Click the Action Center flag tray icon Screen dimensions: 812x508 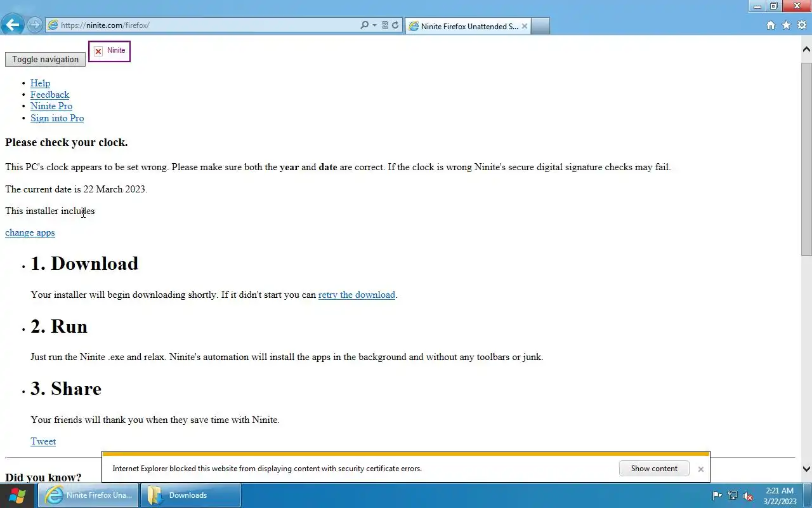tap(717, 496)
